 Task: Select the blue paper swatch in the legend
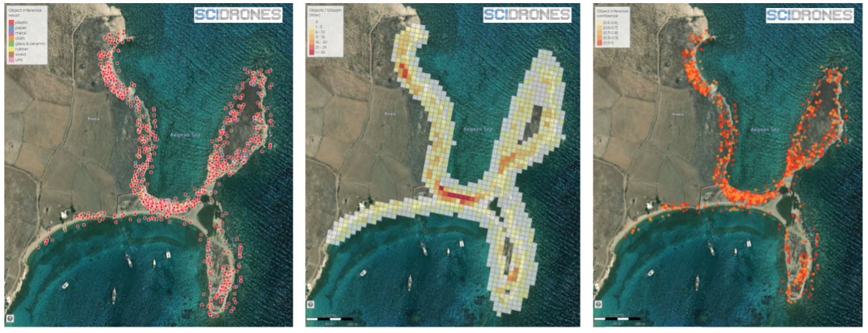coord(11,28)
